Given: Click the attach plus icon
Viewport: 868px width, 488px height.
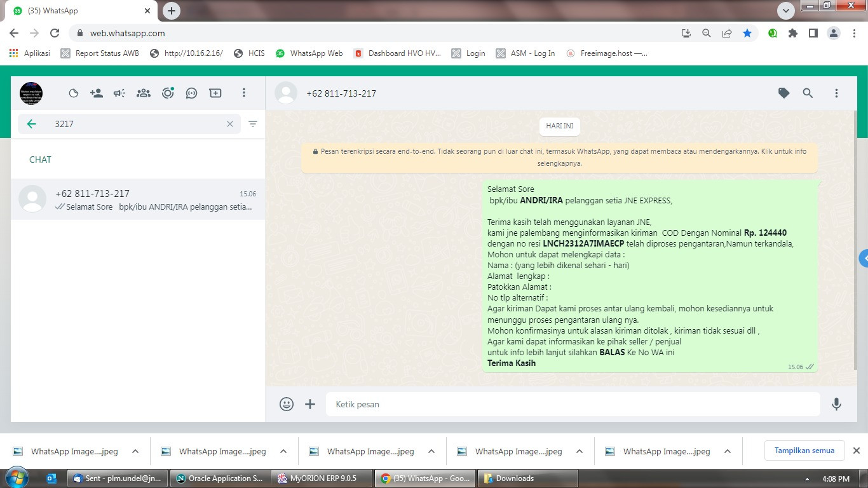Looking at the screenshot, I should [x=310, y=404].
